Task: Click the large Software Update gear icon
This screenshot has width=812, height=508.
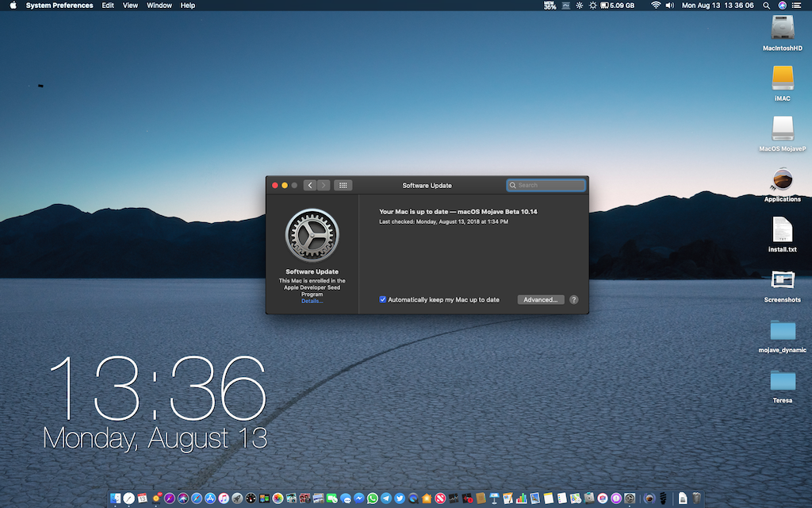Action: (x=312, y=235)
